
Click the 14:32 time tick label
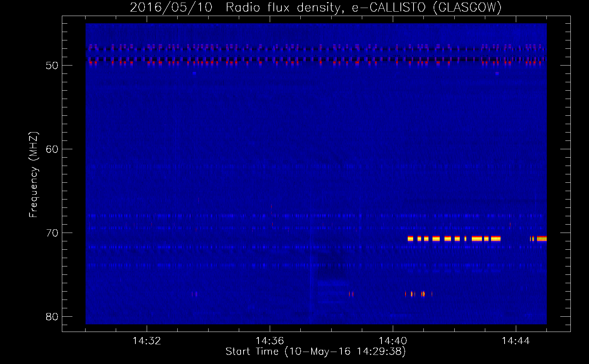pyautogui.click(x=147, y=341)
